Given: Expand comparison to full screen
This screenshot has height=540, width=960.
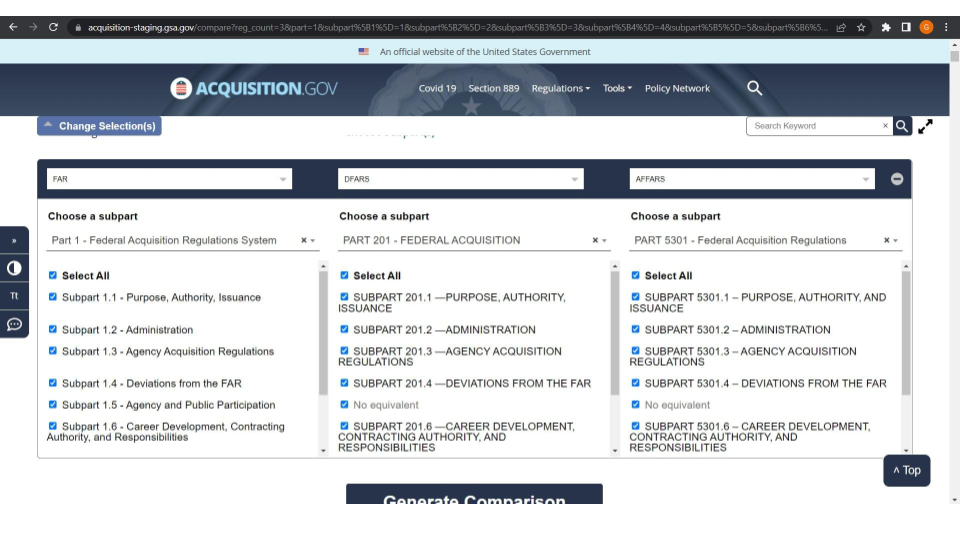Looking at the screenshot, I should click(x=925, y=126).
